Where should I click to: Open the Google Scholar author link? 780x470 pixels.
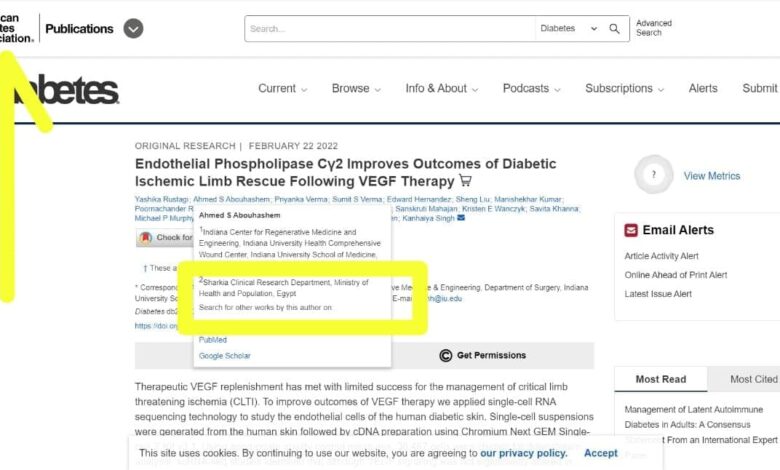click(x=225, y=356)
